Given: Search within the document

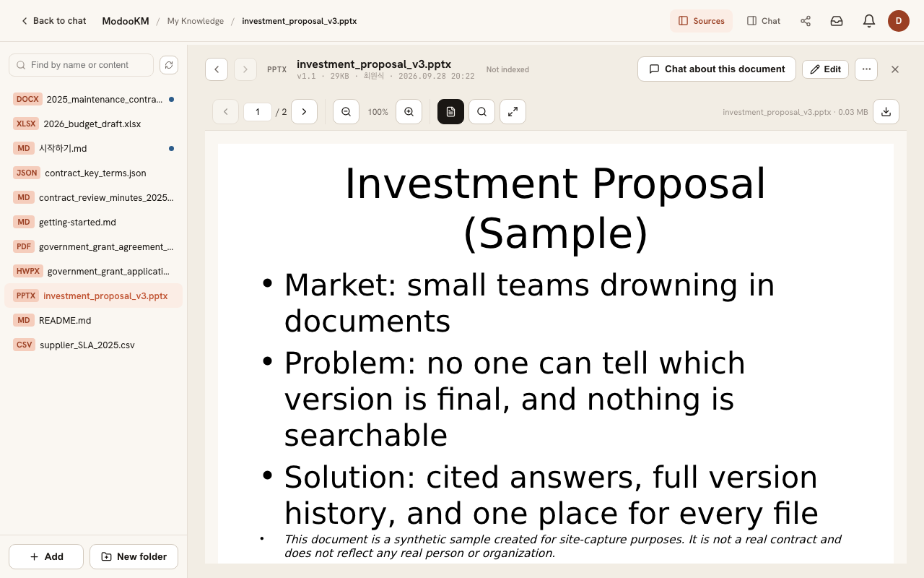Looking at the screenshot, I should (481, 112).
